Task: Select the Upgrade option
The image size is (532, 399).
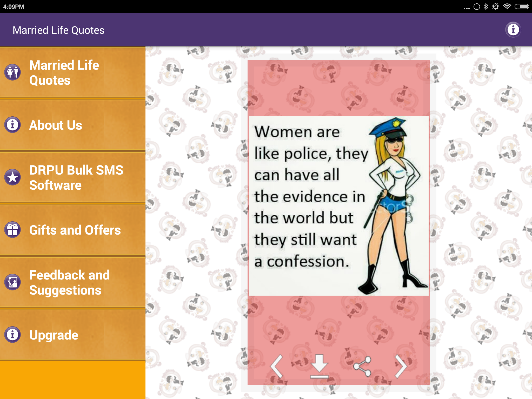Action: tap(54, 335)
